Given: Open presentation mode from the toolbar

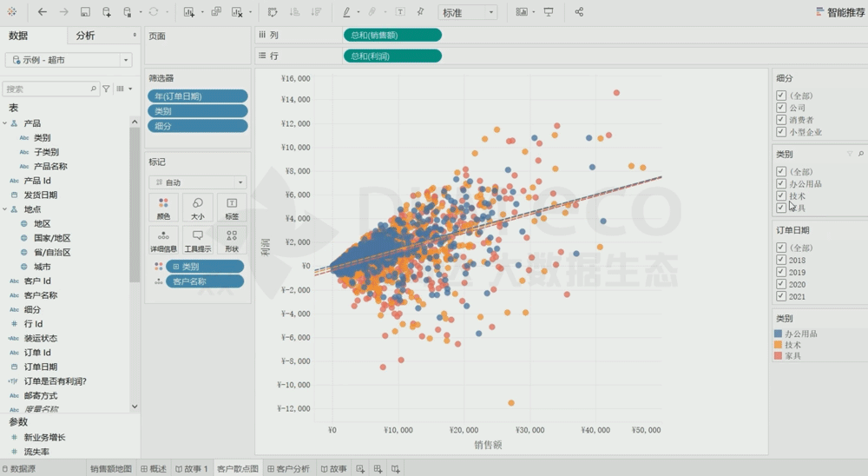Looking at the screenshot, I should pyautogui.click(x=548, y=12).
